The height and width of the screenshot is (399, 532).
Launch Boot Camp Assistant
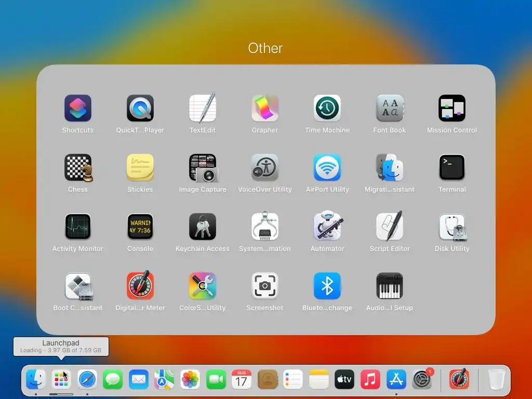78,287
